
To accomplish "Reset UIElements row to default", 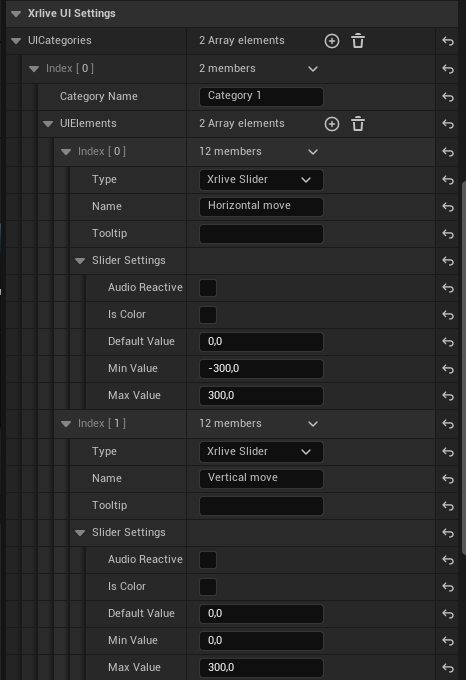I will 448,124.
